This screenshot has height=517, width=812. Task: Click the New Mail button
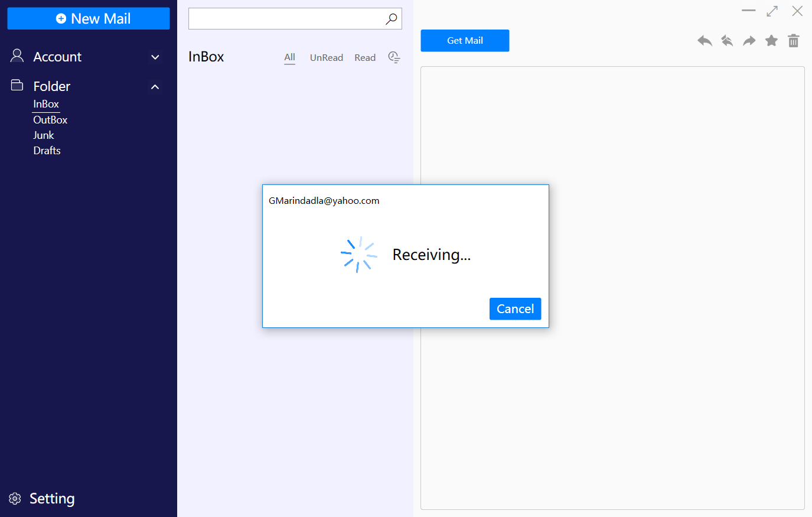tap(89, 18)
